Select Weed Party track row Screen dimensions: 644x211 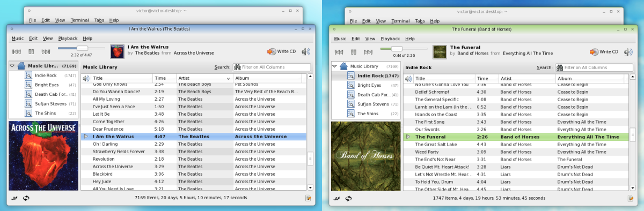516,152
